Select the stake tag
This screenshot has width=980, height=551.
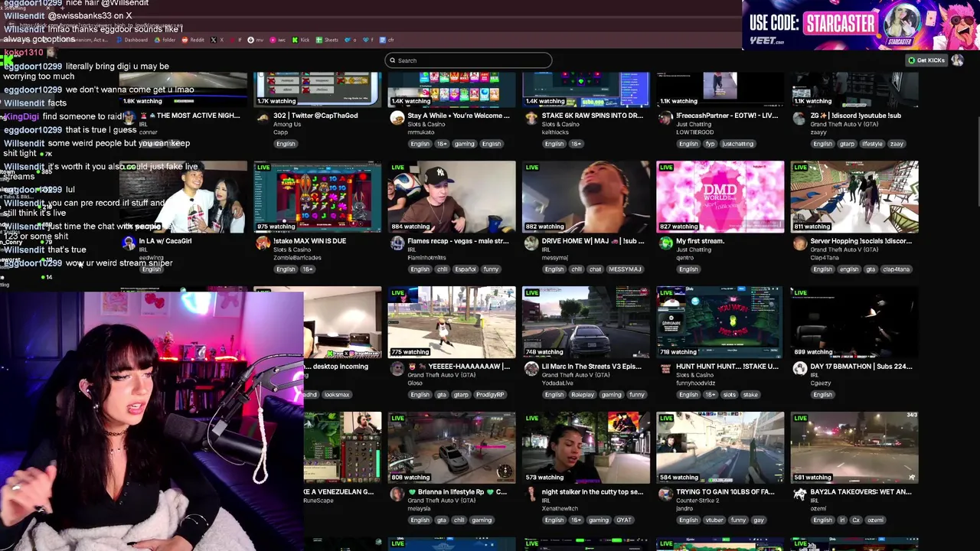pos(750,395)
